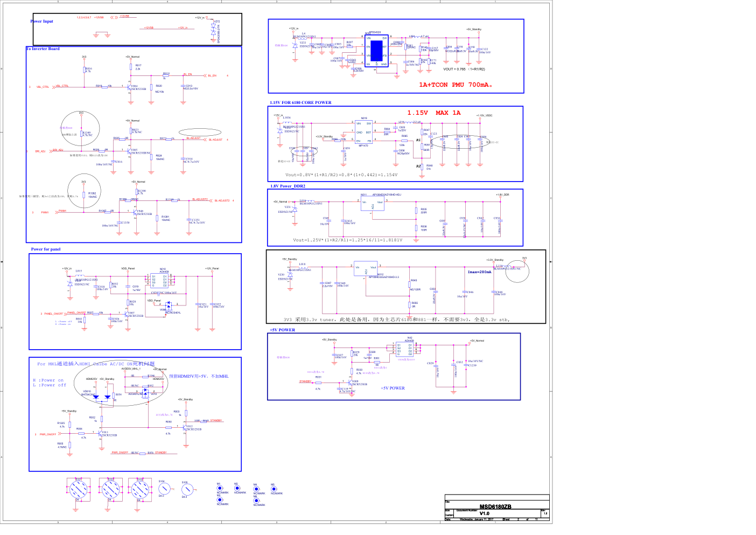Click the blue TPS54528 regulator chip

point(376,51)
